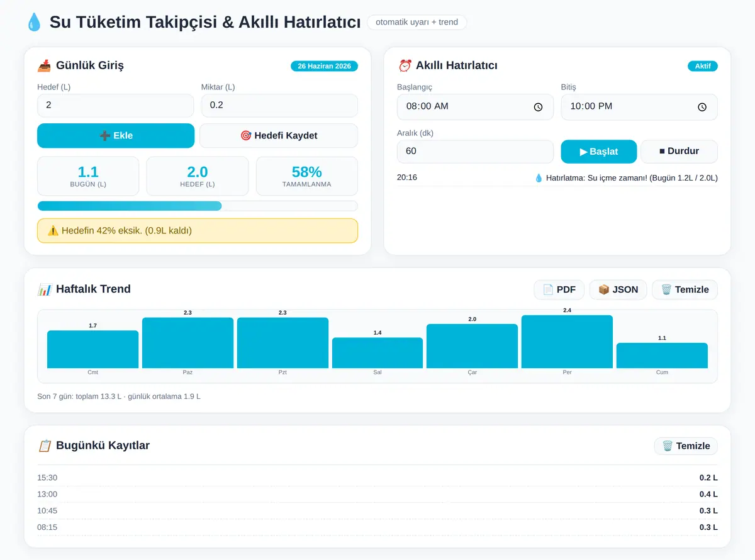The height and width of the screenshot is (560, 755).
Task: Click the clipboard icon beside Bugünkü Kayıtlar
Action: coord(45,445)
